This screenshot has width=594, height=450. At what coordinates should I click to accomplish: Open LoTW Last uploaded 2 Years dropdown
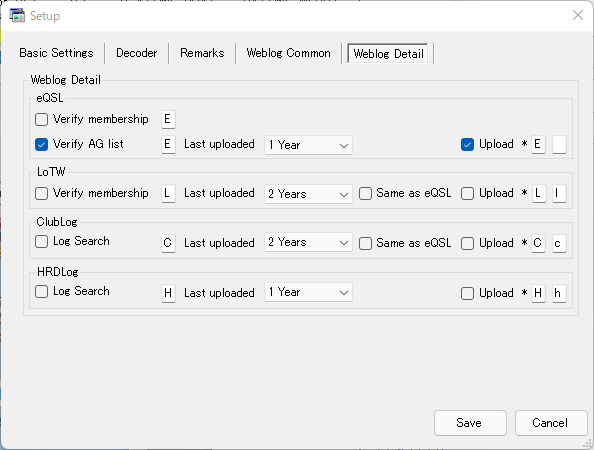[308, 194]
